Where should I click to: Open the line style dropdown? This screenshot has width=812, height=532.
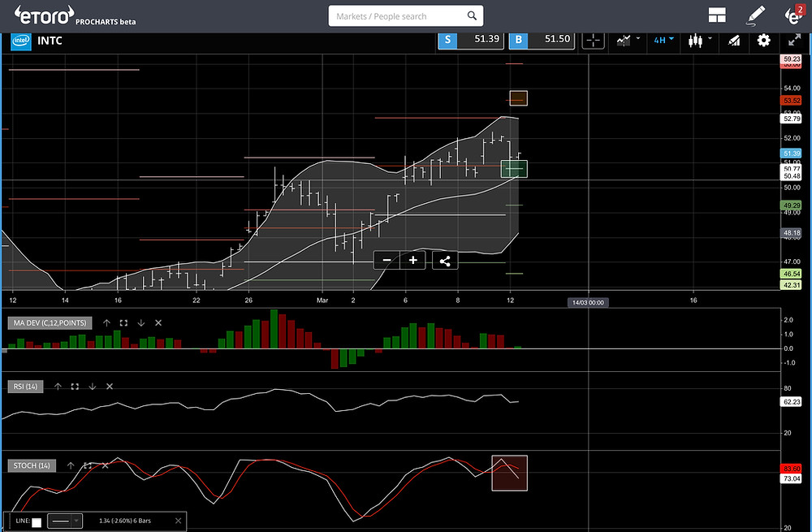click(65, 521)
